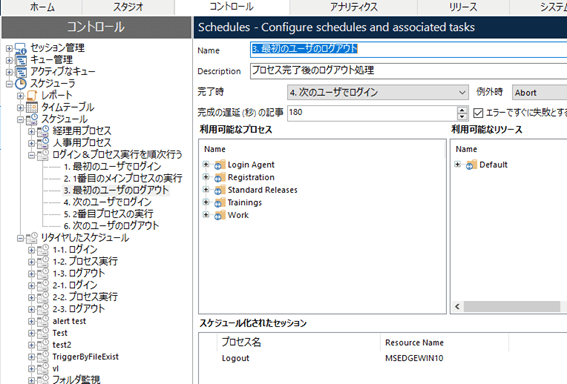This screenshot has height=384, width=567.
Task: Click the ログイン＆プロセス実行を順次行う schedule icon
Action: coord(43,155)
